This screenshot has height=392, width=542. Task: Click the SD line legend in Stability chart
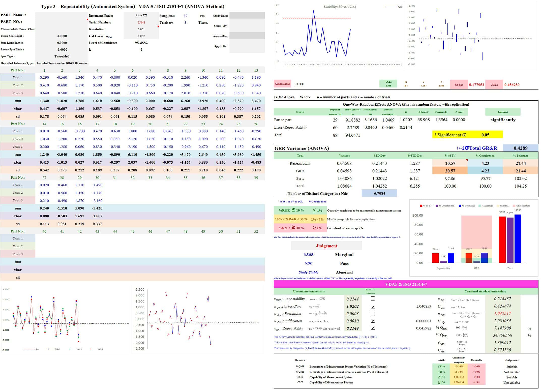(392, 7)
